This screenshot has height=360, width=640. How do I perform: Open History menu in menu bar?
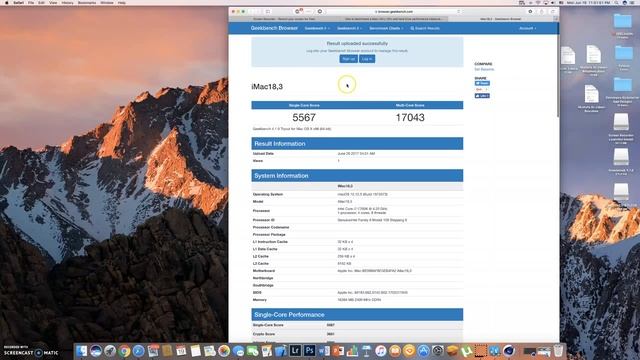67,2
